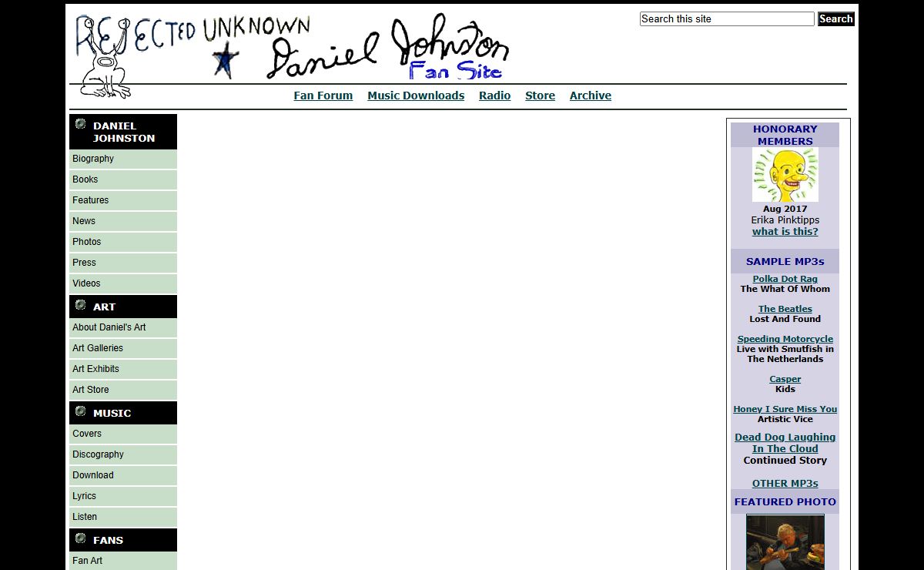Viewport: 924px width, 570px height.
Task: Open Features from the sidebar menu
Action: (x=123, y=200)
